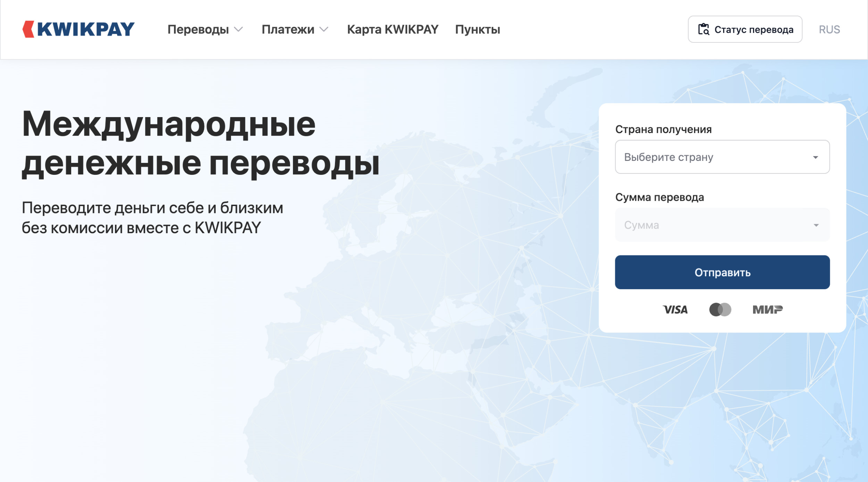Open the Платежи menu
Screen dimensions: 868x482
[x=288, y=30]
